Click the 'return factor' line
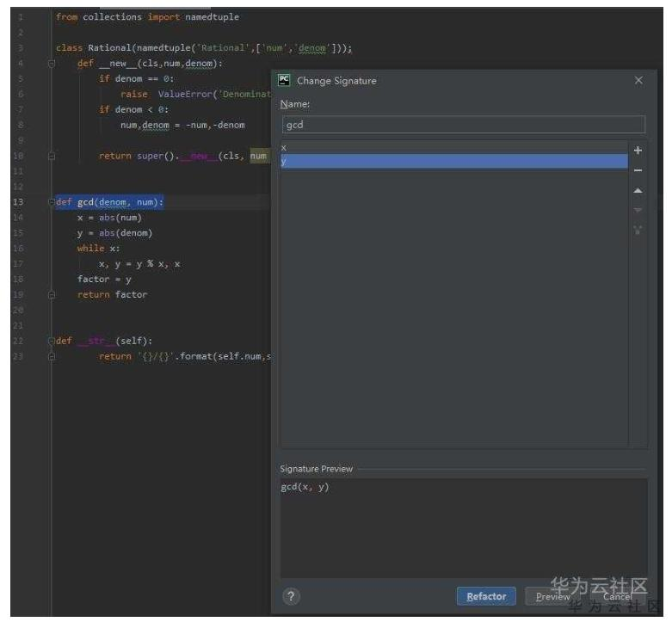 [112, 295]
